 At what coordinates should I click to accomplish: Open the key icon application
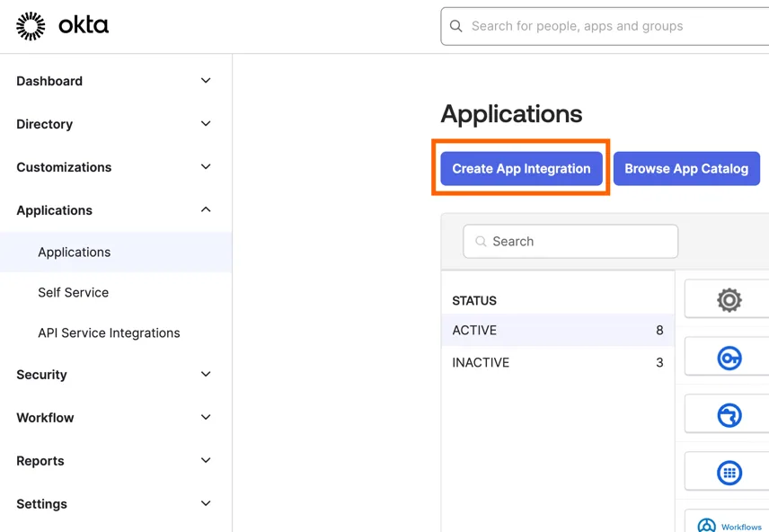[x=729, y=358]
